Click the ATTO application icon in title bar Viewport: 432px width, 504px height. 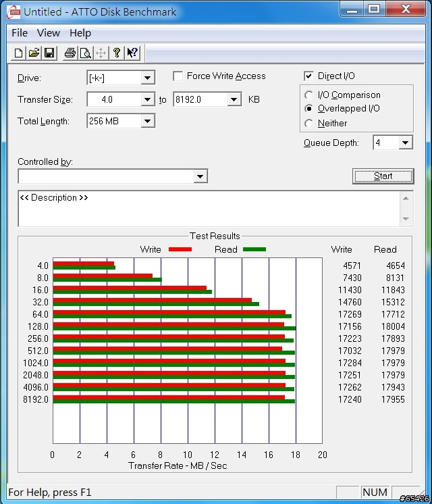tap(13, 12)
